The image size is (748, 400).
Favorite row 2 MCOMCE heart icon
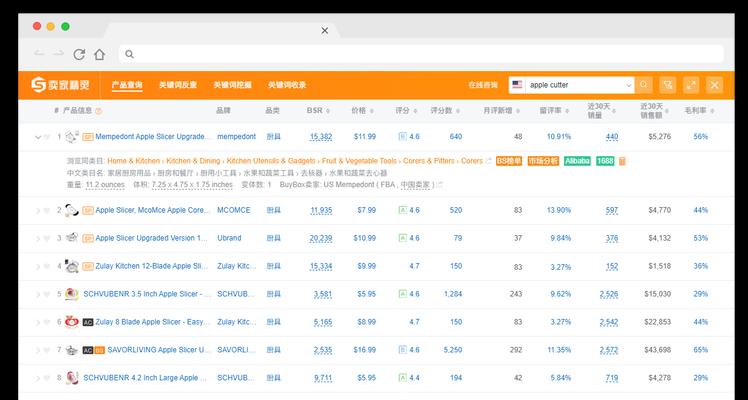47,211
